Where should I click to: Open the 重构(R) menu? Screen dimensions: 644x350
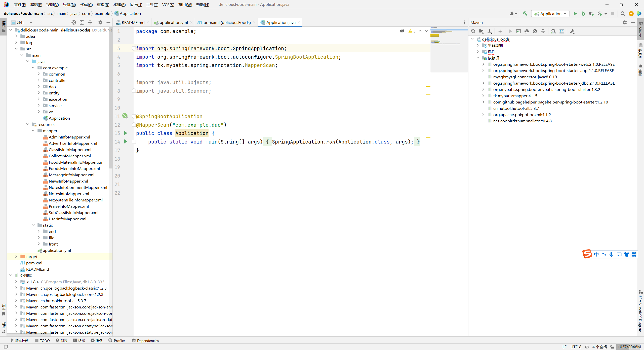103,5
